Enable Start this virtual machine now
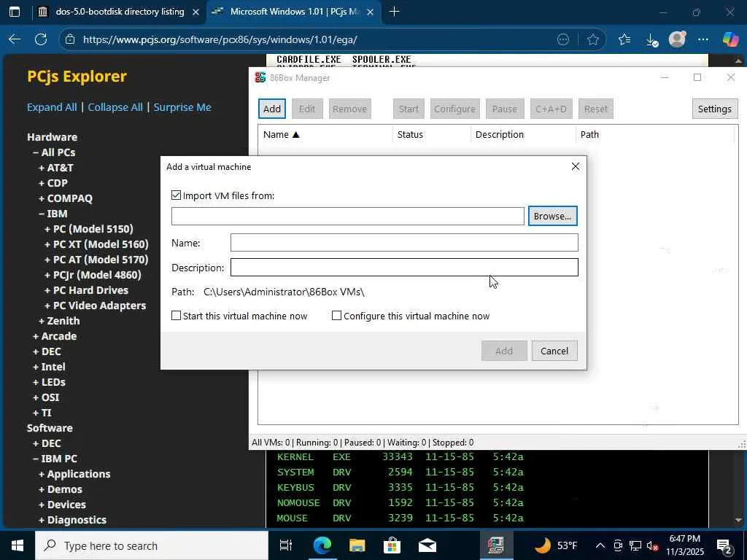The width and height of the screenshot is (747, 560). [177, 316]
